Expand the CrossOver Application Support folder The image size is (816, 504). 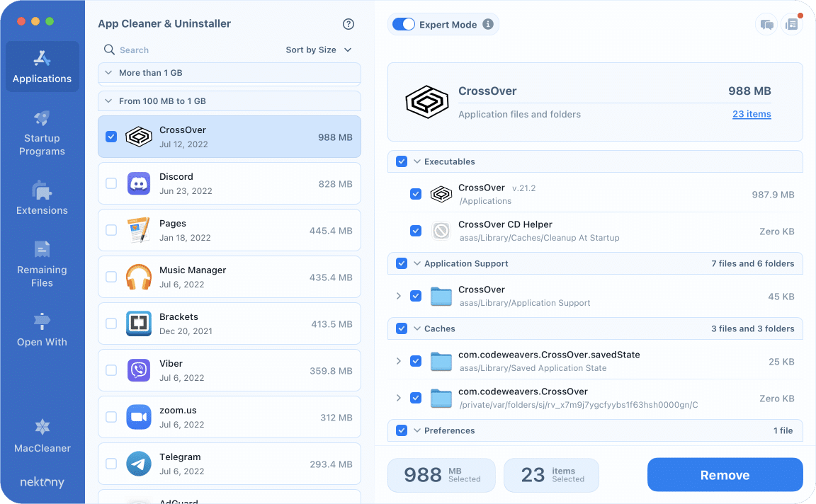click(x=399, y=296)
